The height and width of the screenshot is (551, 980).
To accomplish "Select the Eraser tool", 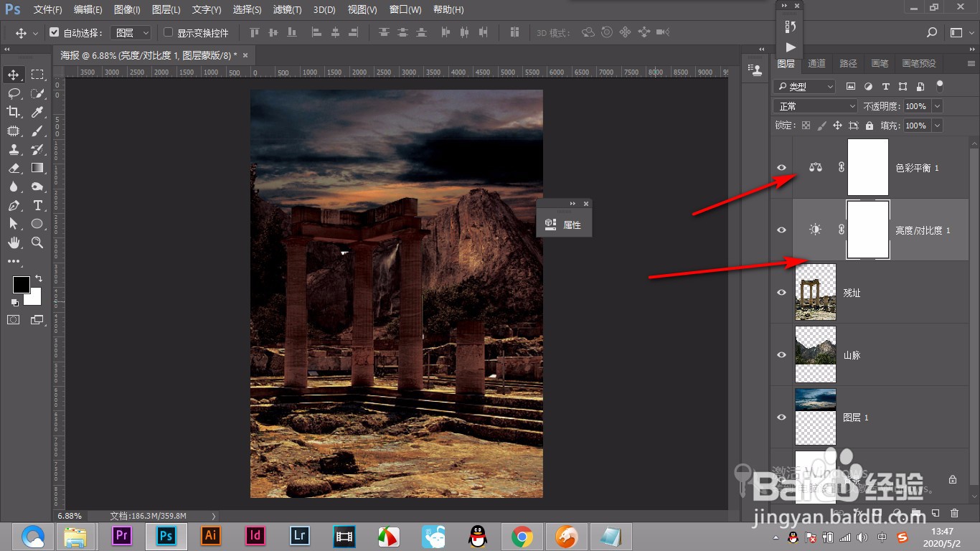I will 14,168.
